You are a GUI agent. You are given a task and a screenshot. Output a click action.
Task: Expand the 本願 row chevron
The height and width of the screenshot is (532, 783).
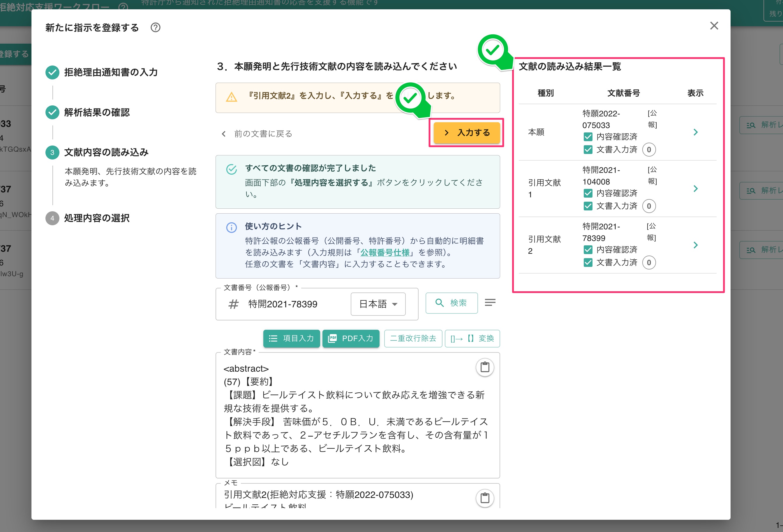tap(695, 132)
